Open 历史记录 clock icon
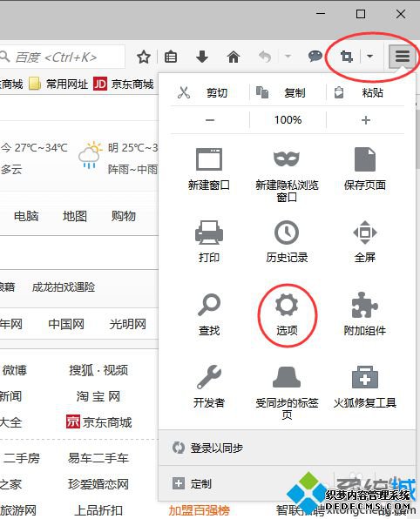The width and height of the screenshot is (420, 519). 287,233
